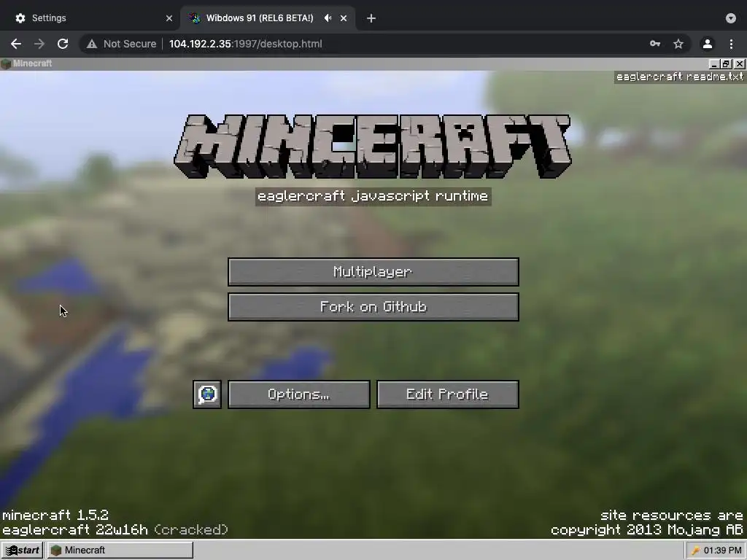Open browser three-dot menu
Screen dimensions: 747x560
[731, 44]
